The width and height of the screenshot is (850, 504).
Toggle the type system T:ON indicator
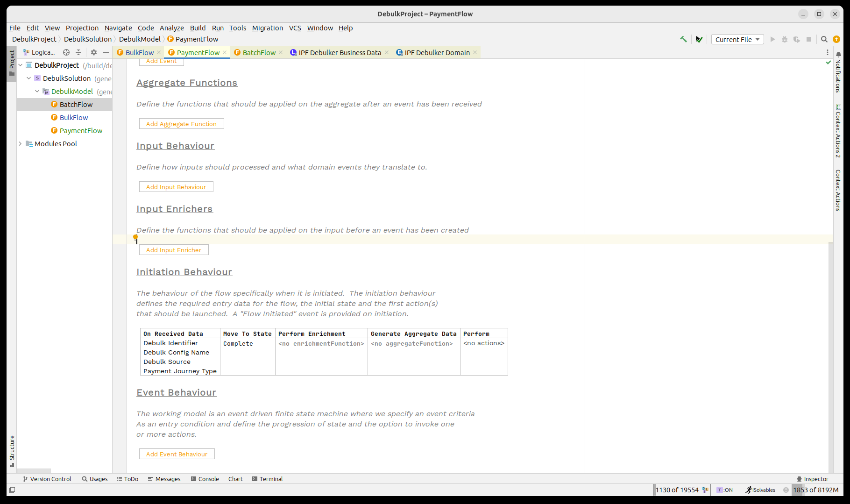(x=725, y=490)
